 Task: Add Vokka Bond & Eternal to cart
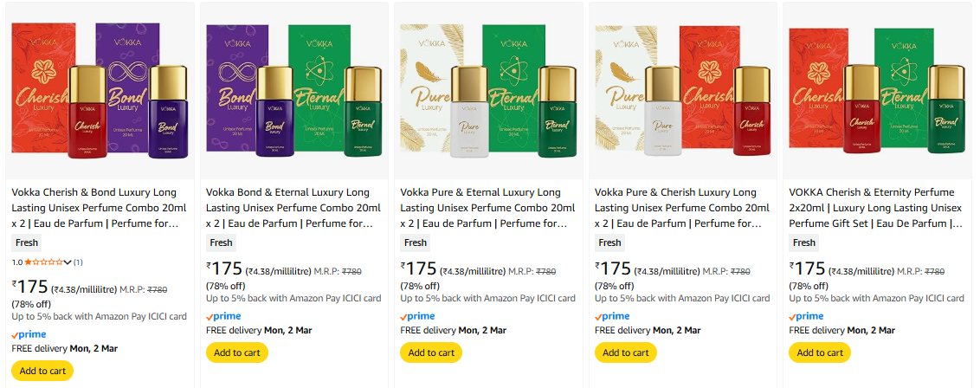pos(236,352)
